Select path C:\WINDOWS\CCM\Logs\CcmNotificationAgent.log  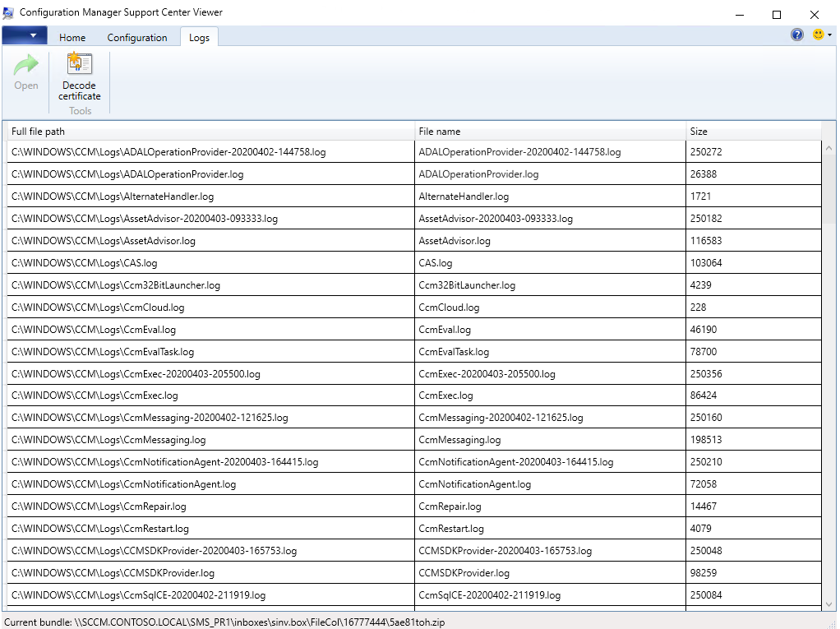click(x=124, y=484)
